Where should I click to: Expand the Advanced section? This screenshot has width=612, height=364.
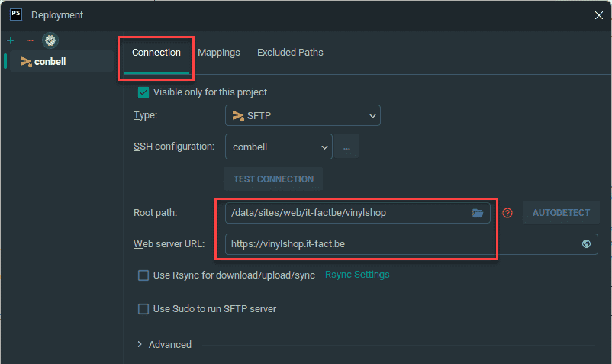tap(140, 344)
